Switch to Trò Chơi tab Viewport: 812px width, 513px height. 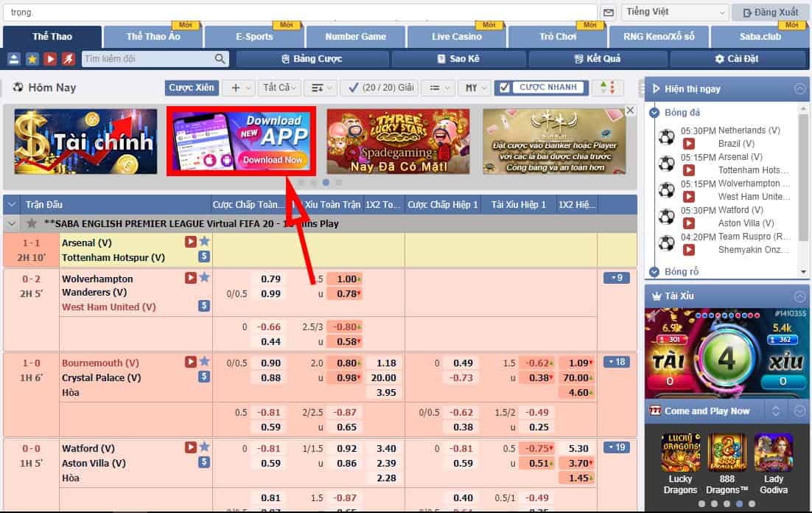(x=558, y=37)
